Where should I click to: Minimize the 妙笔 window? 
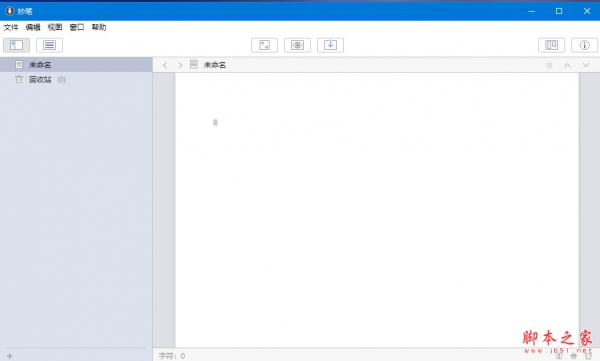click(532, 11)
